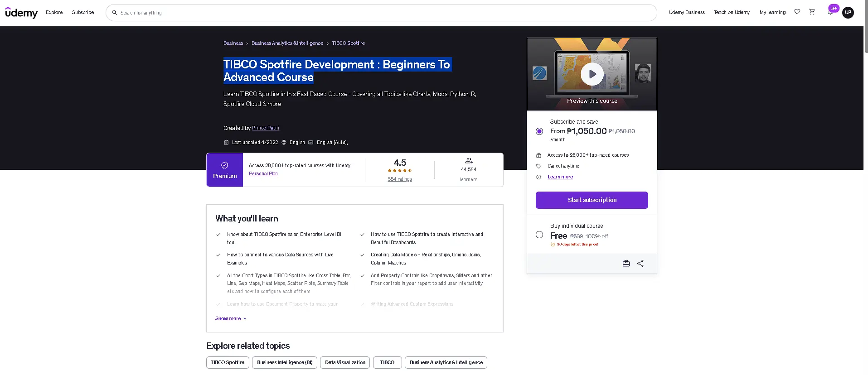Open the notifications bell icon
This screenshot has height=375, width=868.
(830, 13)
